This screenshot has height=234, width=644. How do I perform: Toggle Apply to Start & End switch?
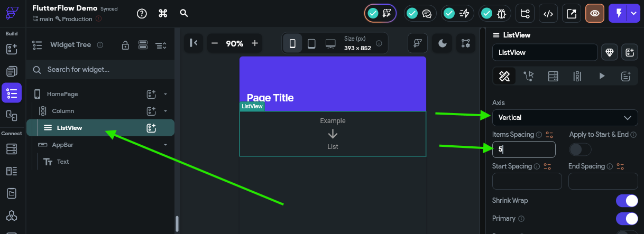(x=580, y=150)
